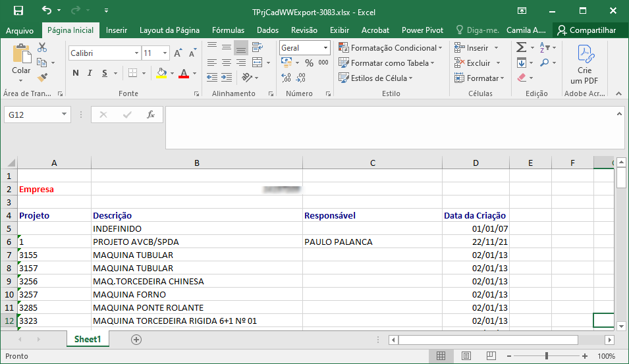Align cell content to bottom
Viewport: 629px width, 364px height.
pos(241,48)
